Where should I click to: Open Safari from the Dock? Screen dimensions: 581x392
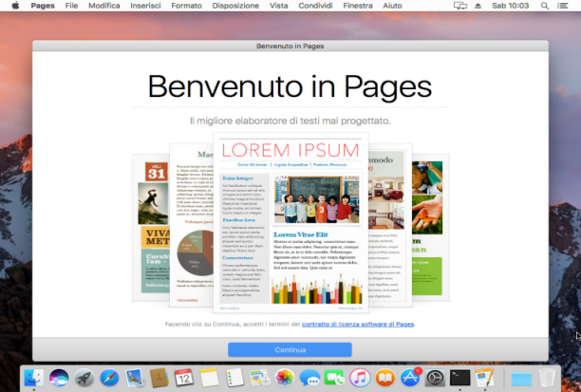(x=109, y=379)
